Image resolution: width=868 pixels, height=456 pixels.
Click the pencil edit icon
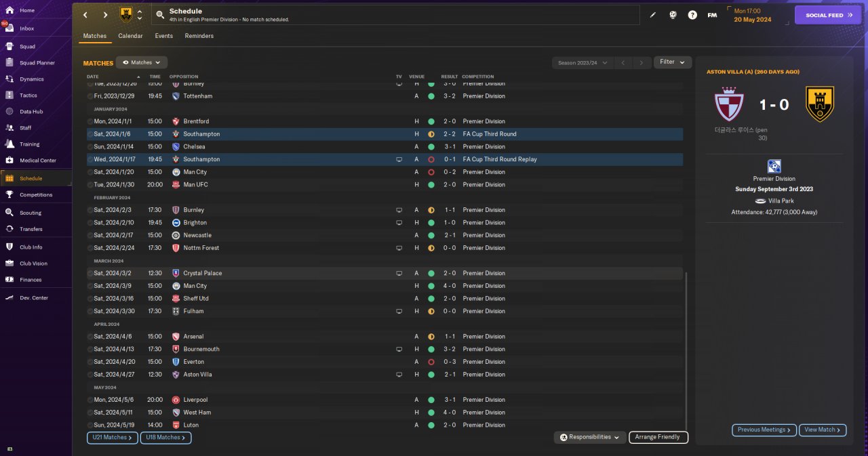tap(653, 15)
